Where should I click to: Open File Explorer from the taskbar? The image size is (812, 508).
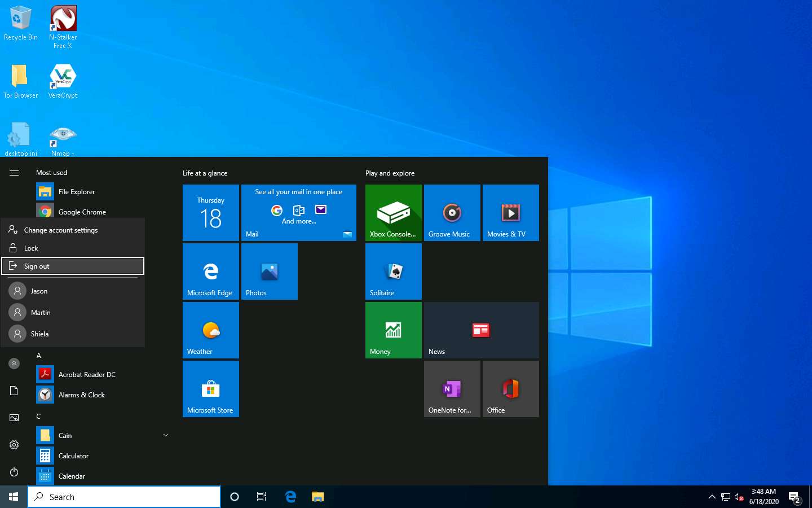tap(318, 497)
